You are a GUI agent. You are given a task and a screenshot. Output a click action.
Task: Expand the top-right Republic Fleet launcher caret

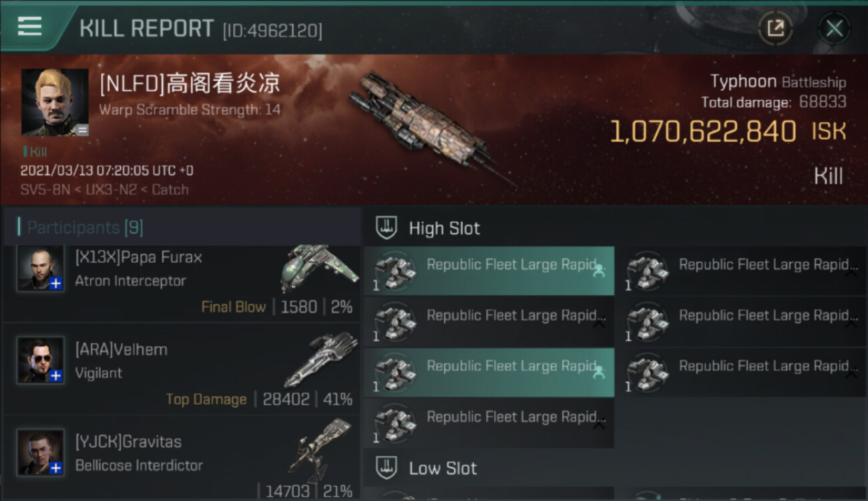(x=851, y=273)
